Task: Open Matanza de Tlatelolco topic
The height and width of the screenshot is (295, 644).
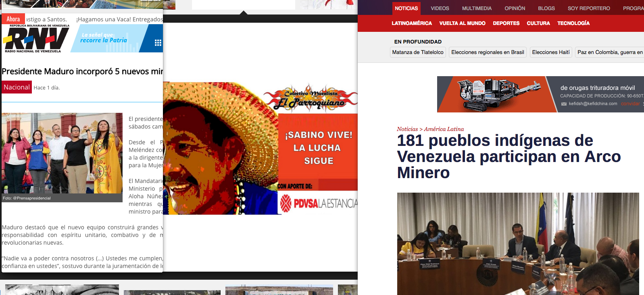Action: 418,52
